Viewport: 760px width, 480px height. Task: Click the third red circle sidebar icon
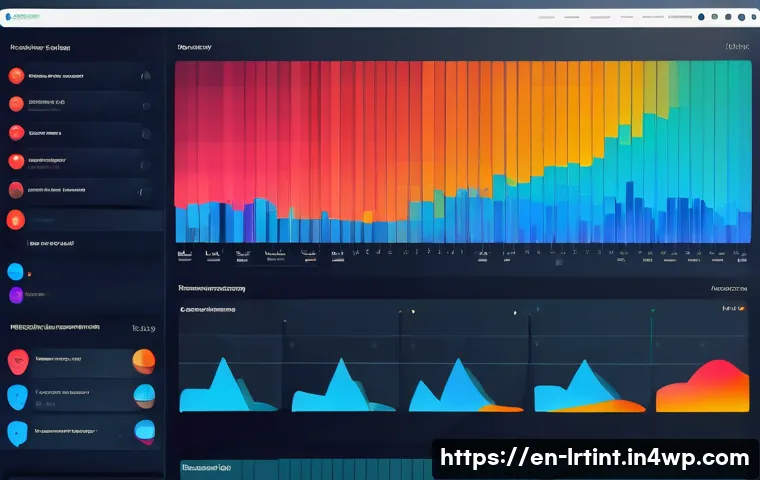(x=17, y=132)
